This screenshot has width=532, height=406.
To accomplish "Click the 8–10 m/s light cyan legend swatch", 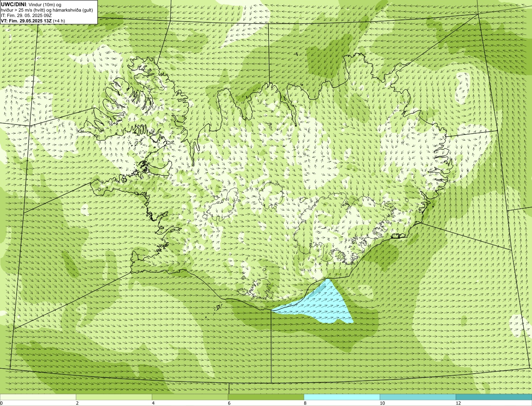I will [342, 397].
